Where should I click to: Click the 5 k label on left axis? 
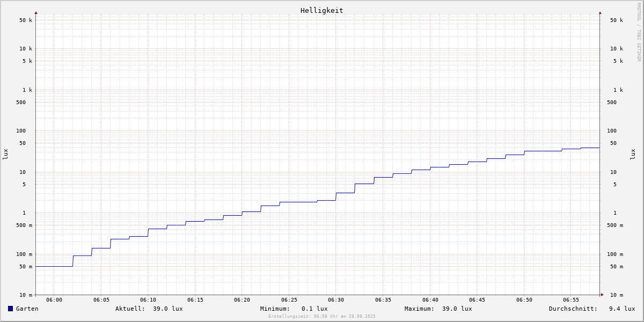[x=27, y=61]
